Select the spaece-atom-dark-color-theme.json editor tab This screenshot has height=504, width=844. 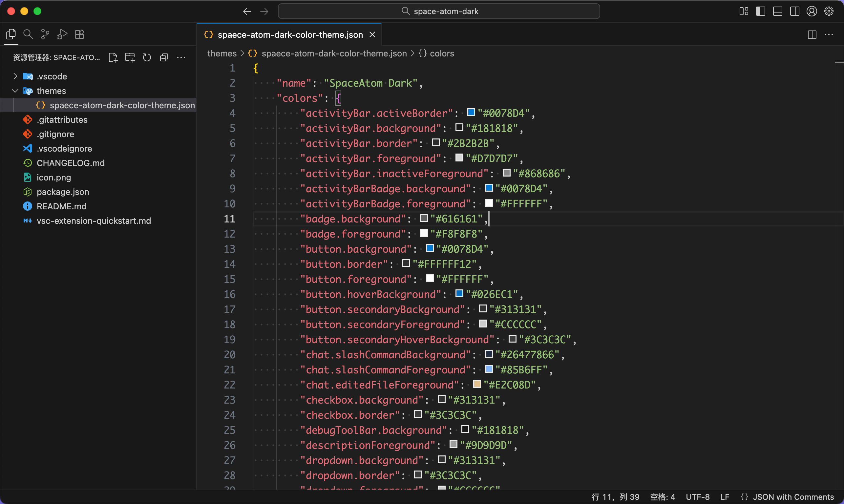coord(290,35)
